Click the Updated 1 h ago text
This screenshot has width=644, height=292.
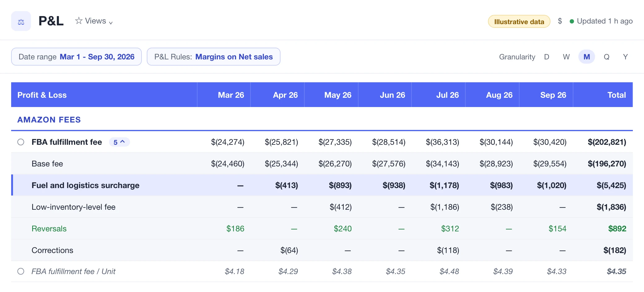[x=605, y=21]
